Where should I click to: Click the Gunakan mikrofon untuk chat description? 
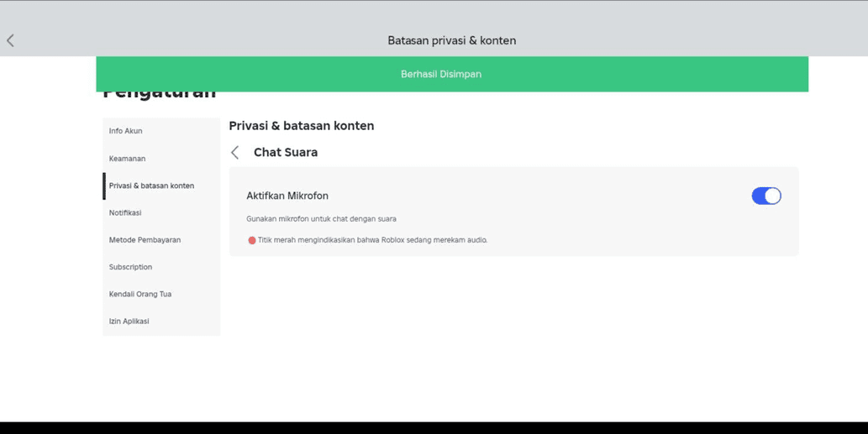pyautogui.click(x=321, y=219)
